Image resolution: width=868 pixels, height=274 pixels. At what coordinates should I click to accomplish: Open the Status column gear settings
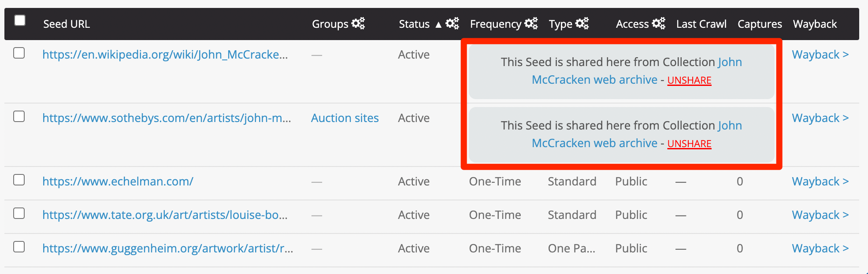point(452,23)
